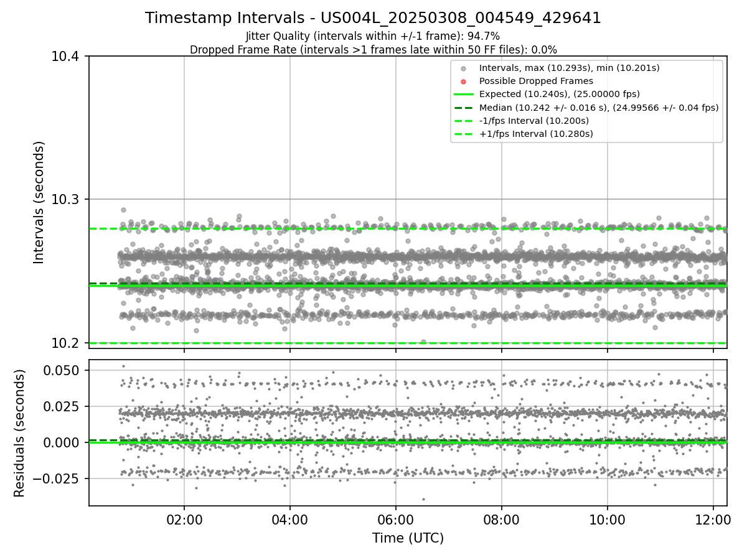Click the y-axis tick '10.4'
The width and height of the screenshot is (747, 560).
(x=66, y=56)
